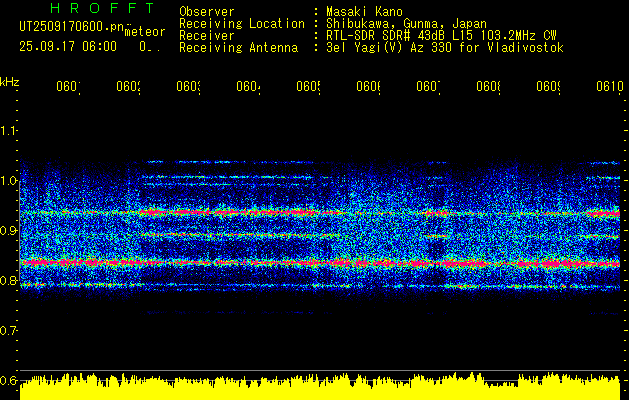Click the 0608 time axis marker
The width and height of the screenshot is (629, 400).
[x=488, y=86]
